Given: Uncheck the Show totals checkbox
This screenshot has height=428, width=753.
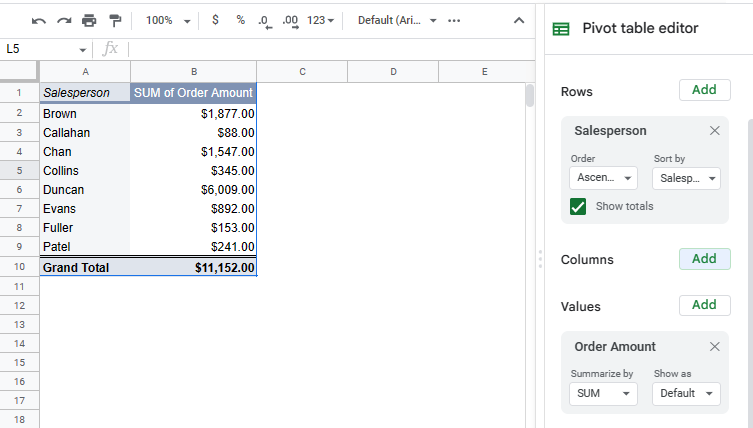Looking at the screenshot, I should tap(578, 206).
